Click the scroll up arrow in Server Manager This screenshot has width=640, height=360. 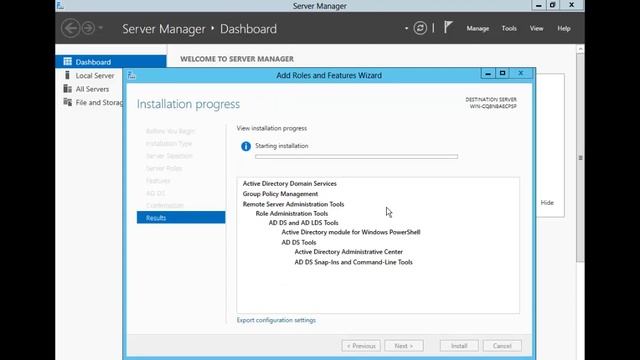(580, 49)
